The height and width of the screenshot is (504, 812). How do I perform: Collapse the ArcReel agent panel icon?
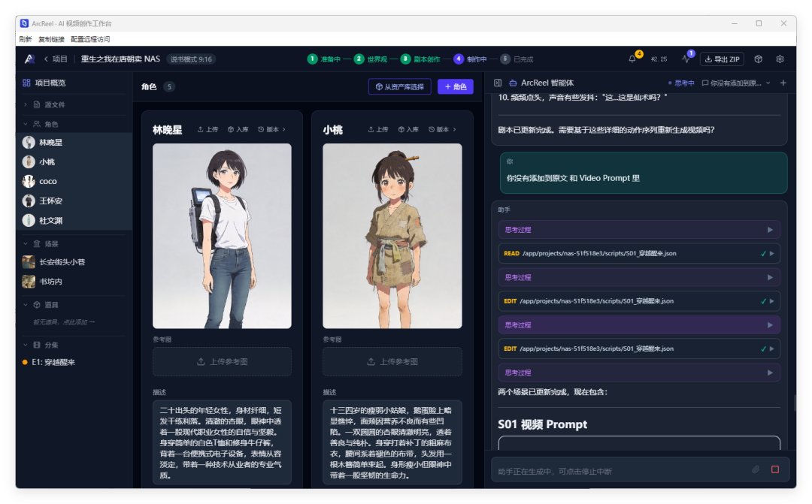(x=498, y=83)
